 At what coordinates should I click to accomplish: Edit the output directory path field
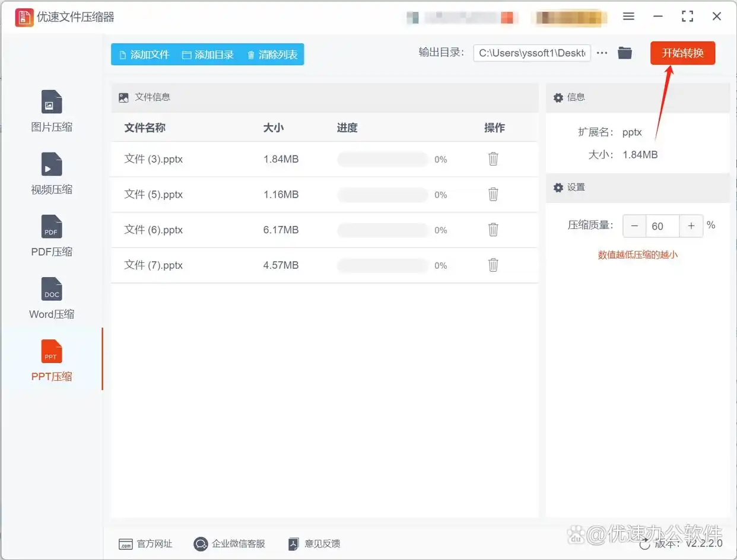point(531,53)
